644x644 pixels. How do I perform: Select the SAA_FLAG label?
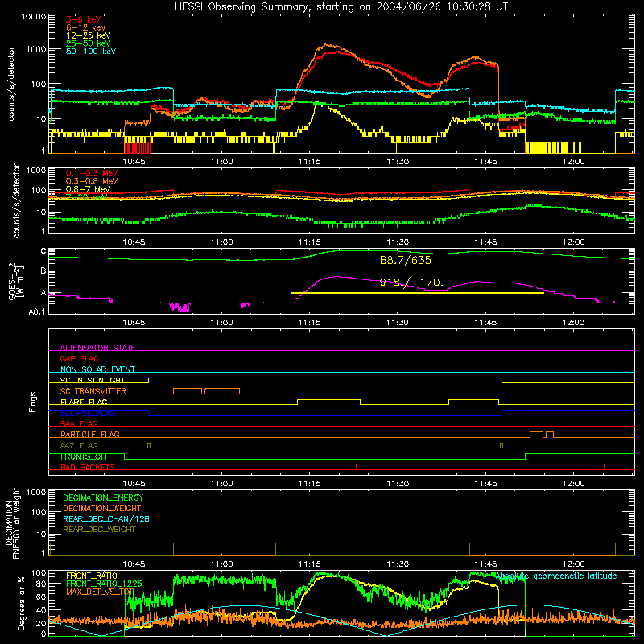(x=79, y=423)
